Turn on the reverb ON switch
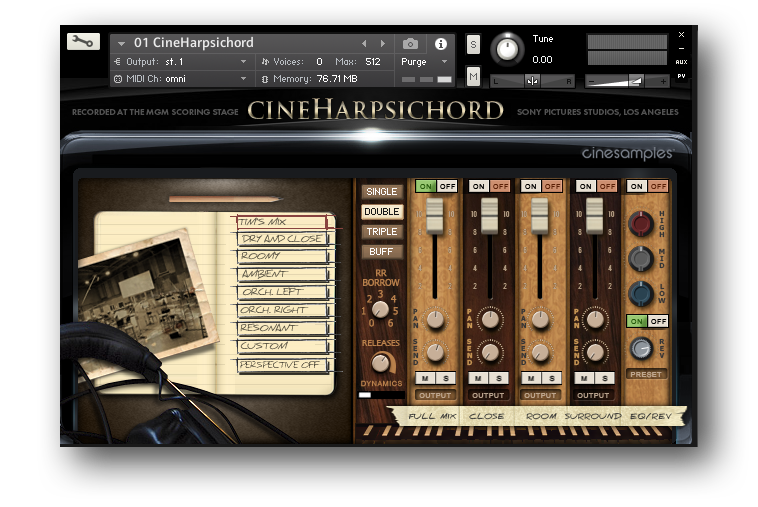Image resolution: width=758 pixels, height=507 pixels. click(637, 321)
